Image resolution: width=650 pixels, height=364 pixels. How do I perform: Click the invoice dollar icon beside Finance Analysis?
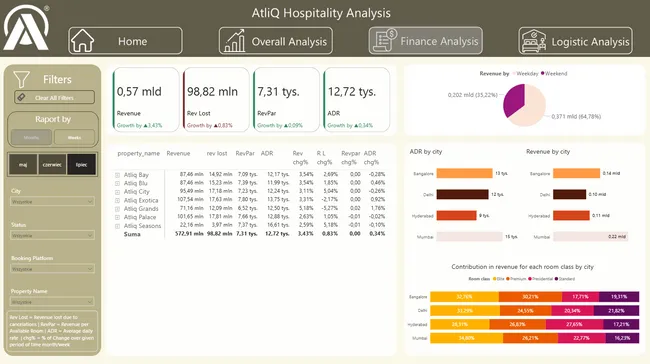[385, 41]
